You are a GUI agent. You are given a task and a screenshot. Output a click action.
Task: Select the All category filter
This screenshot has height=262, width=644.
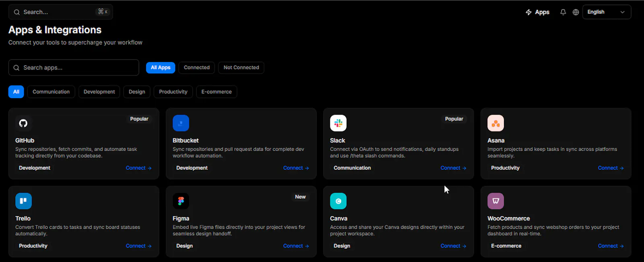(16, 92)
